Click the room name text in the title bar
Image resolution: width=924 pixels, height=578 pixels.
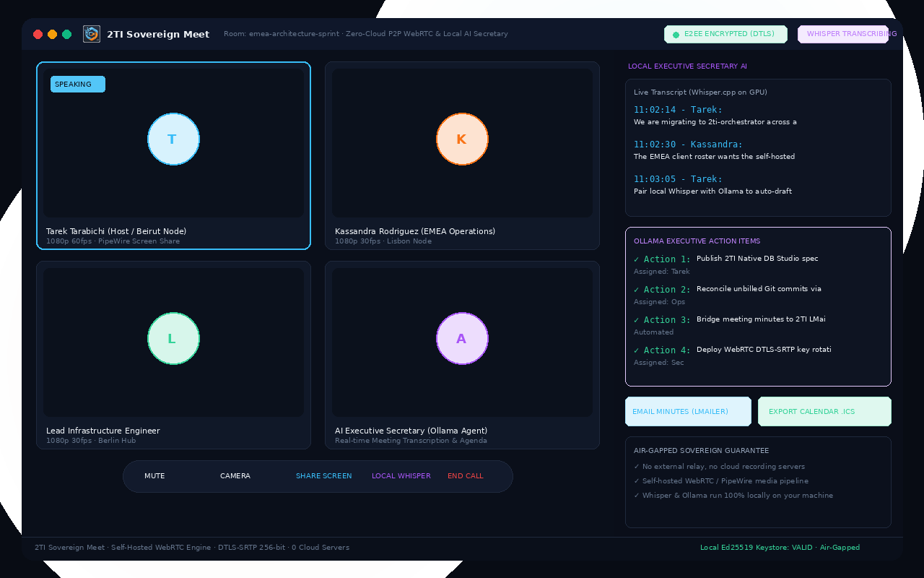coord(366,34)
